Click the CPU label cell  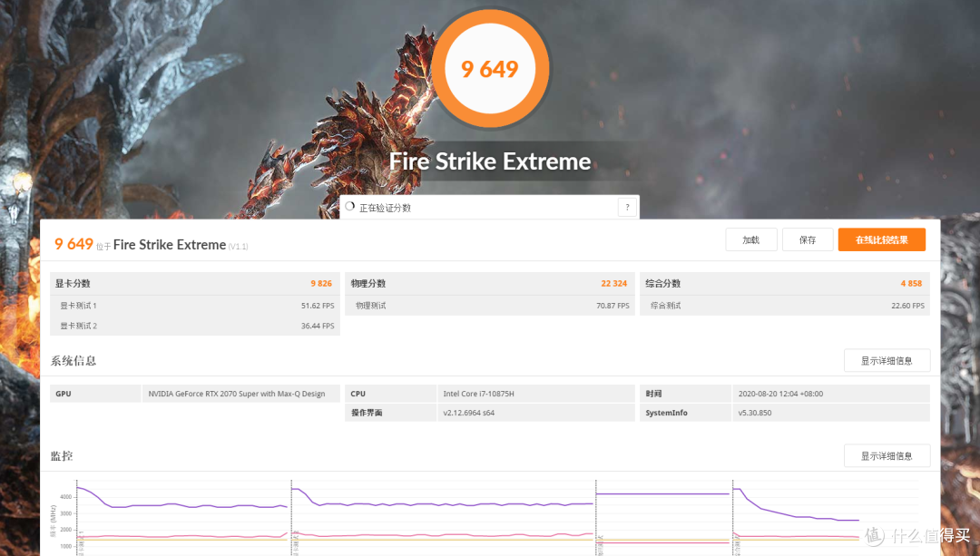point(390,394)
